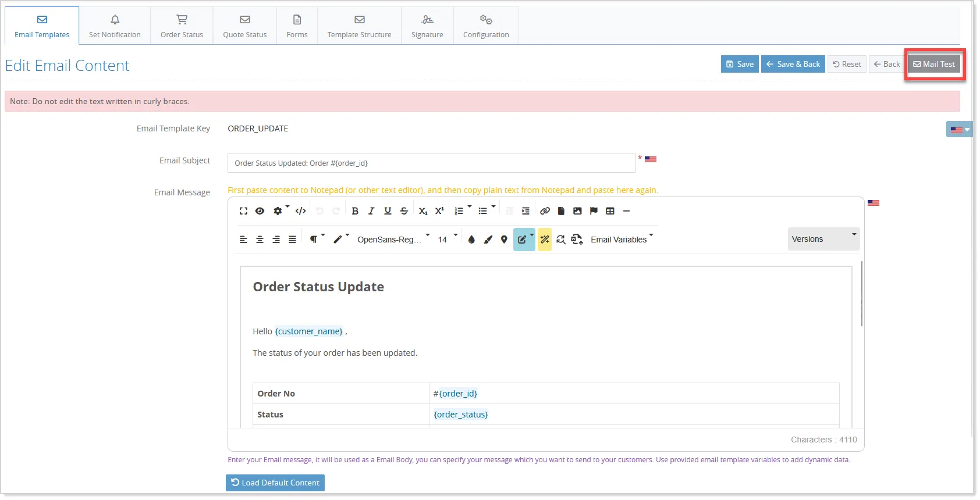Toggle superscript formatting
The width and height of the screenshot is (980, 500).
439,211
